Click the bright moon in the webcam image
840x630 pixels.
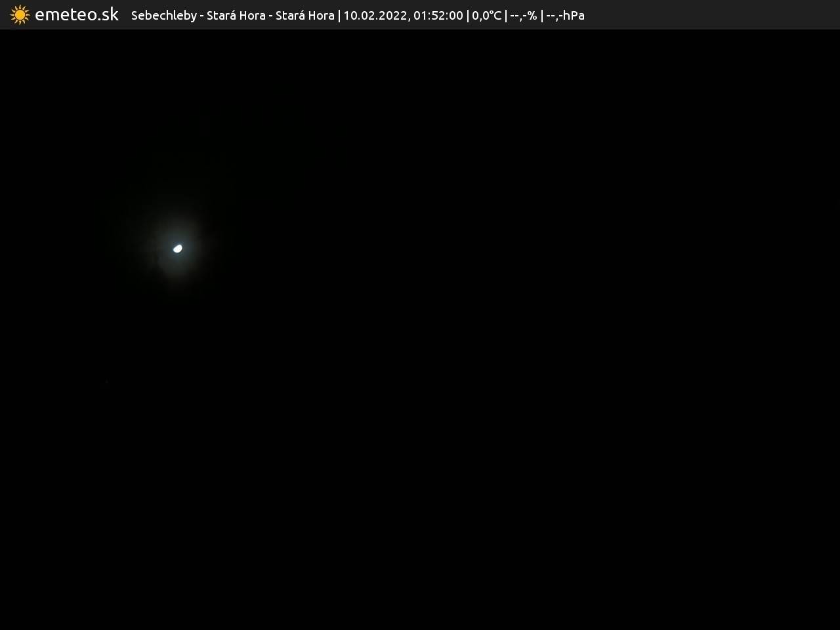pos(177,248)
